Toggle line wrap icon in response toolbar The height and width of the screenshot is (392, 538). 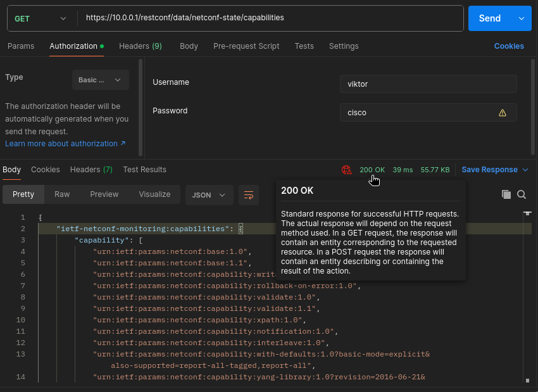pyautogui.click(x=249, y=195)
